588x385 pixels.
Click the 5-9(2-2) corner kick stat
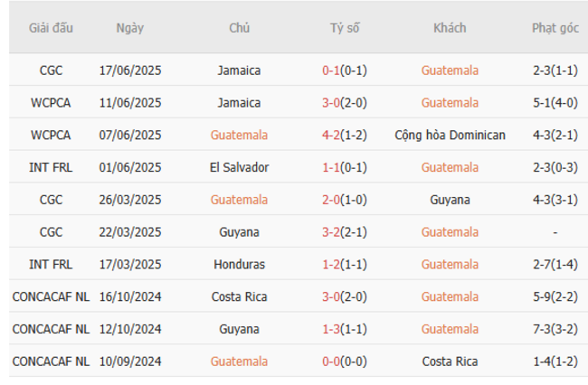pyautogui.click(x=555, y=296)
